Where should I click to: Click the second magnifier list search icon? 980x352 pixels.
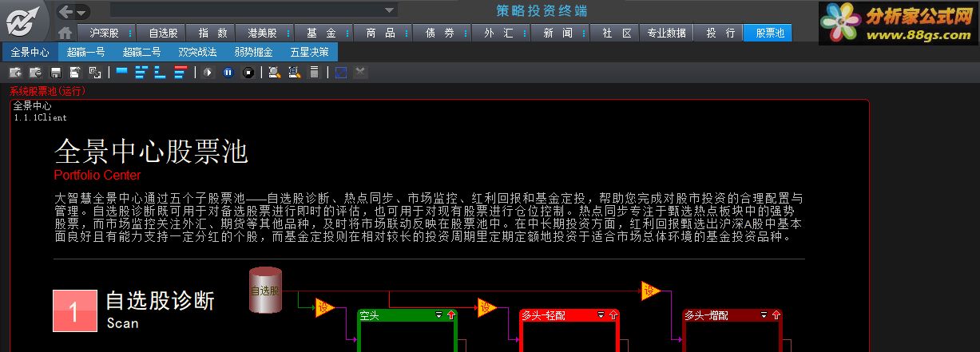point(294,72)
